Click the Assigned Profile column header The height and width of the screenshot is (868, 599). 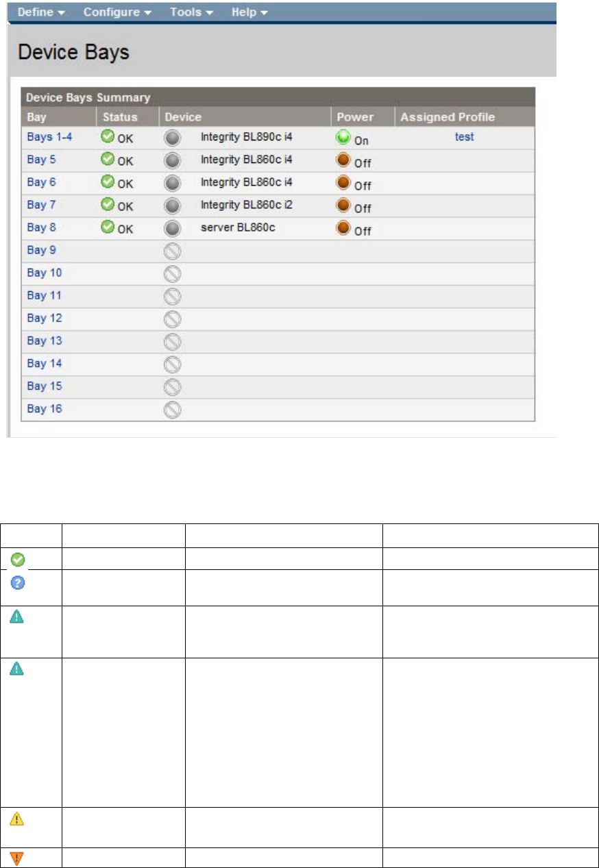coord(448,117)
